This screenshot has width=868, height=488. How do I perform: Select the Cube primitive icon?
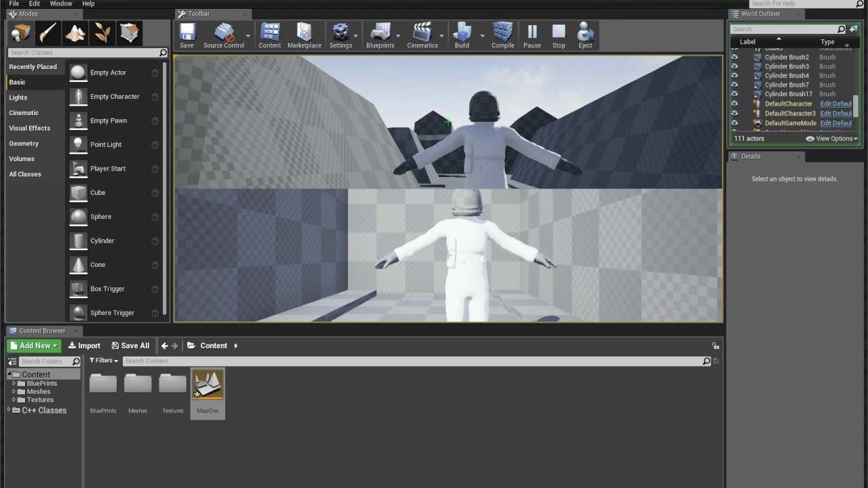pyautogui.click(x=79, y=192)
